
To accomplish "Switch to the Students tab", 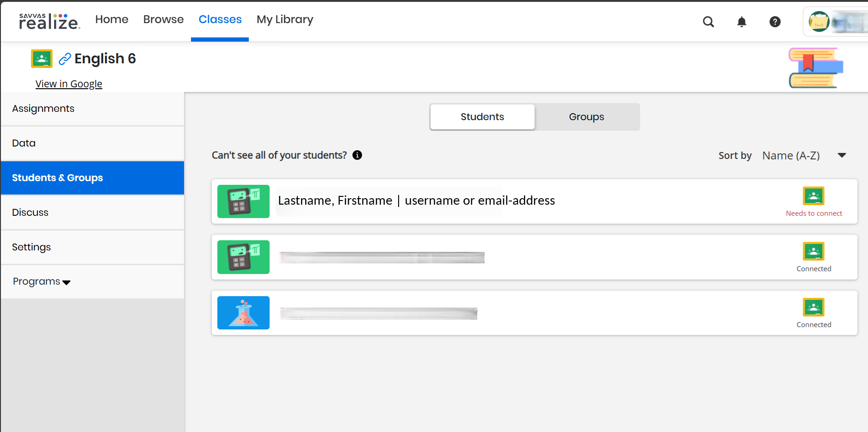I will tap(482, 117).
